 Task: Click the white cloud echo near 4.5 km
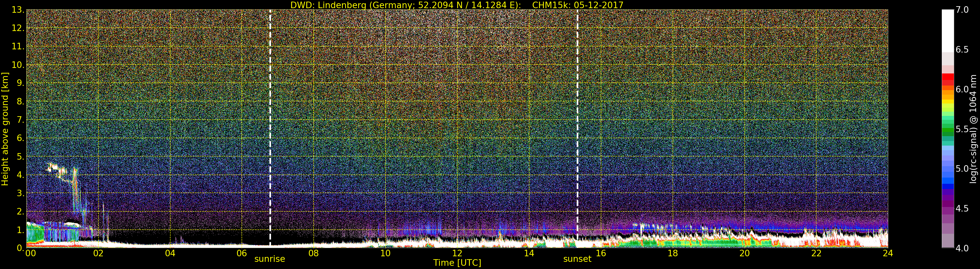coord(54,166)
